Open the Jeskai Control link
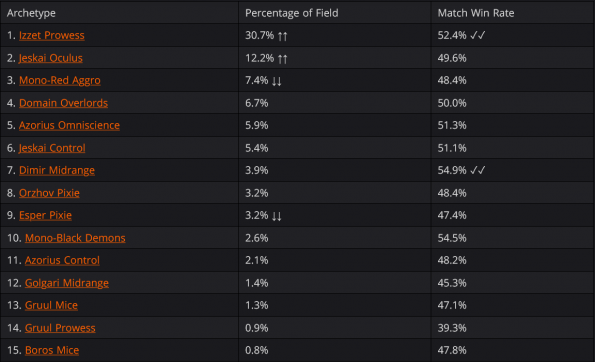This screenshot has height=362, width=595. (52, 148)
